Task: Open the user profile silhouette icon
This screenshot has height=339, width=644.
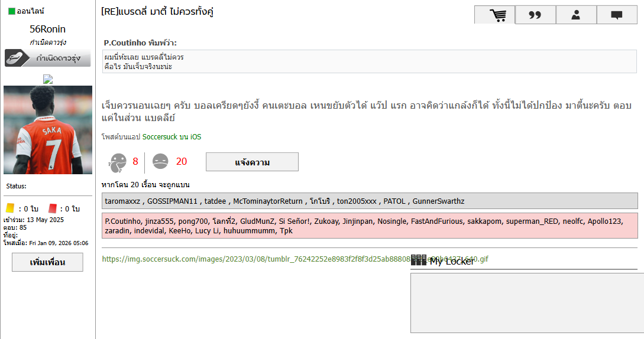Action: pyautogui.click(x=575, y=15)
